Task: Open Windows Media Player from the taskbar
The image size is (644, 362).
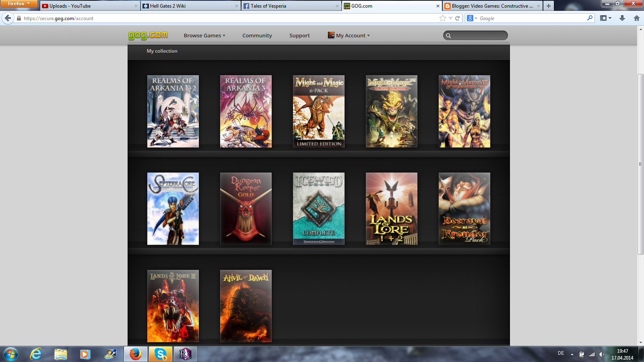Action: tap(85, 354)
